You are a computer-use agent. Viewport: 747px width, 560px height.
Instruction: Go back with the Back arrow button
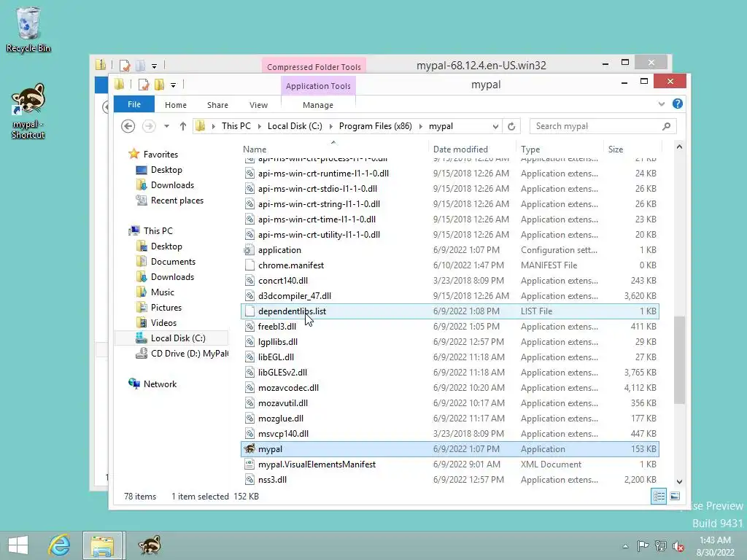(128, 126)
